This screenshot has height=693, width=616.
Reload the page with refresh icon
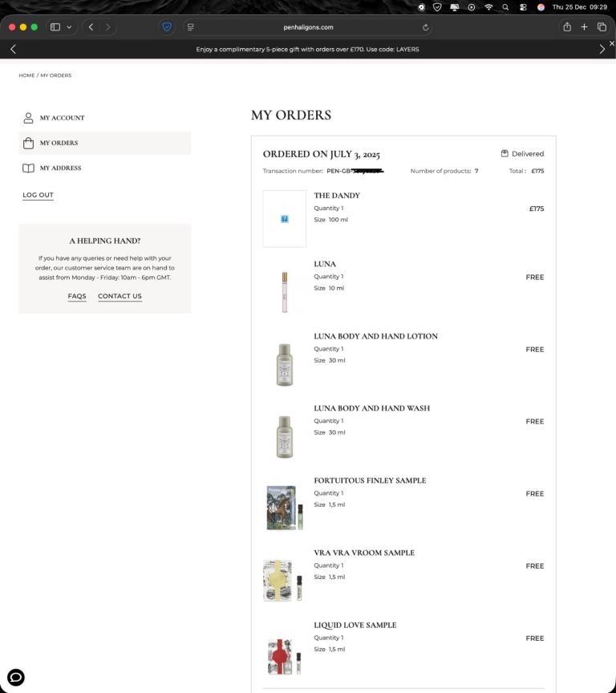click(x=425, y=26)
